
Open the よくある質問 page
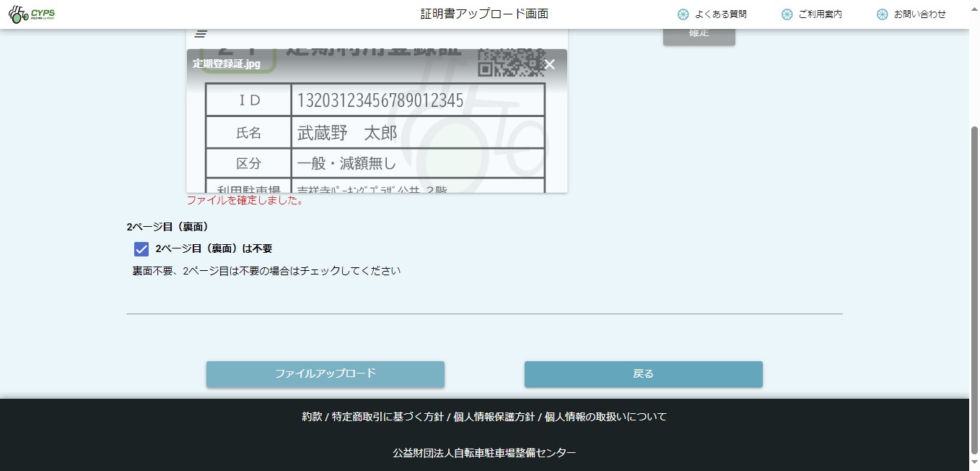(720, 14)
